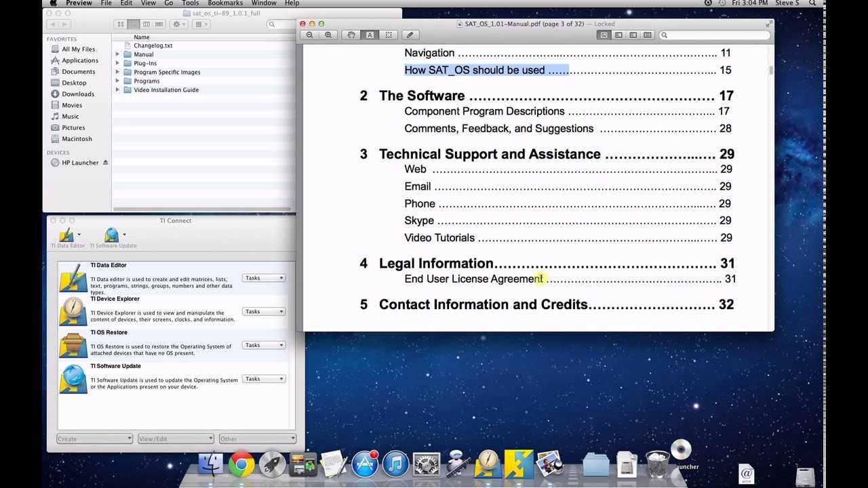Open Tasks dropdown for TI OS Restore
This screenshot has height=488, width=868.
click(264, 345)
